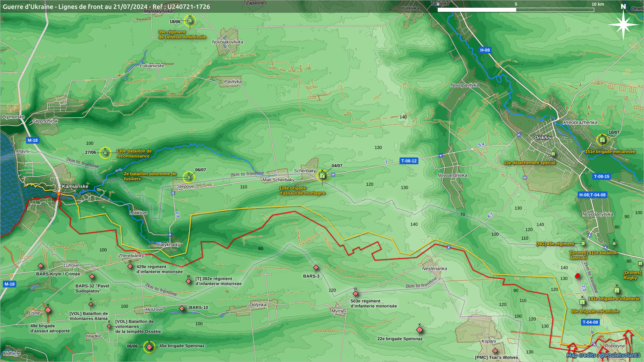Click the Orikhiv town label

(543, 137)
